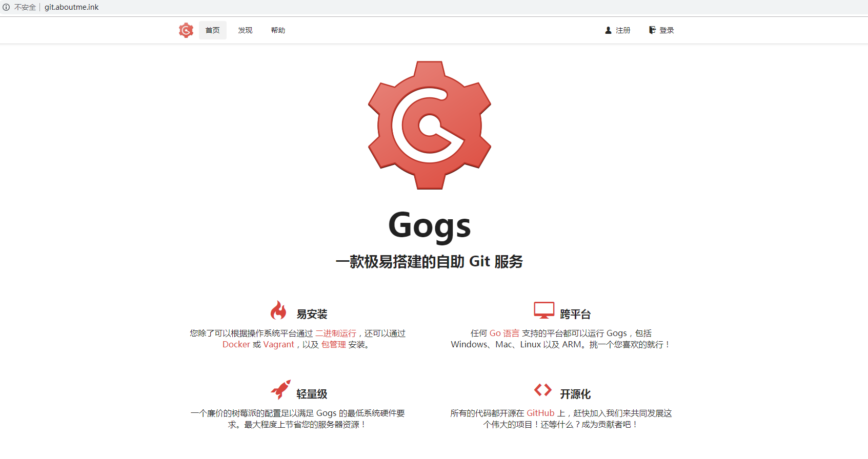Open the 发现 explore menu item
Viewport: 868px width, 459px height.
[245, 30]
